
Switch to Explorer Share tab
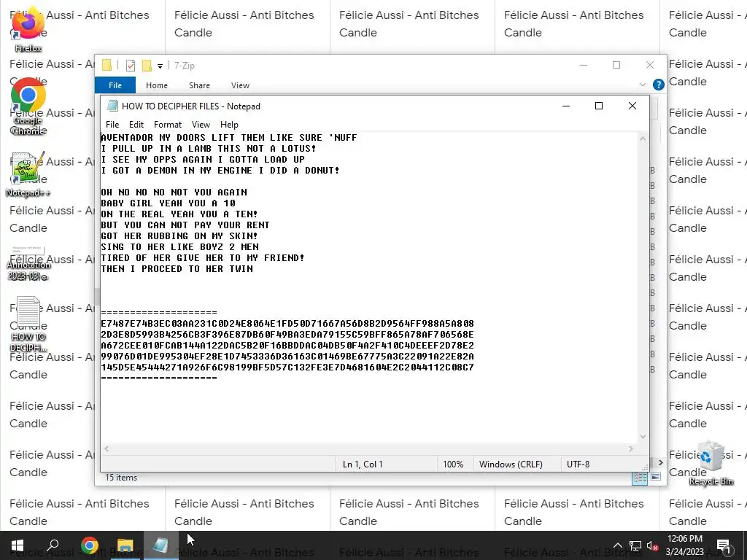(199, 85)
